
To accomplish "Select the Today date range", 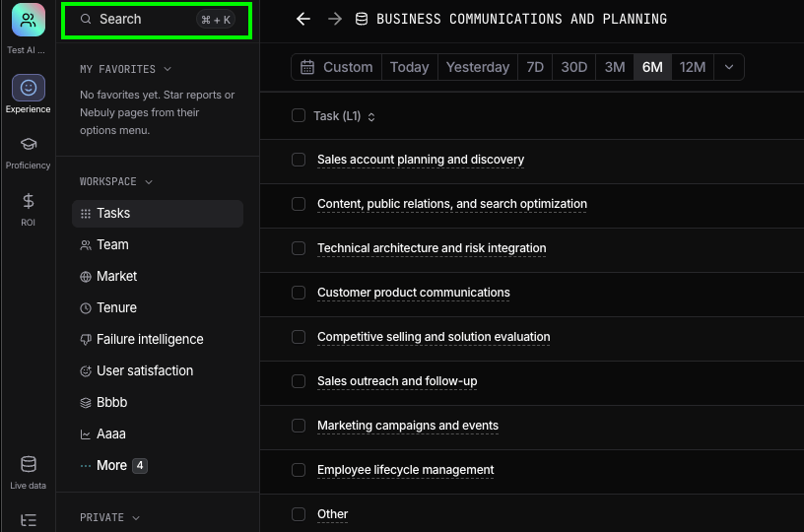I will [x=409, y=67].
